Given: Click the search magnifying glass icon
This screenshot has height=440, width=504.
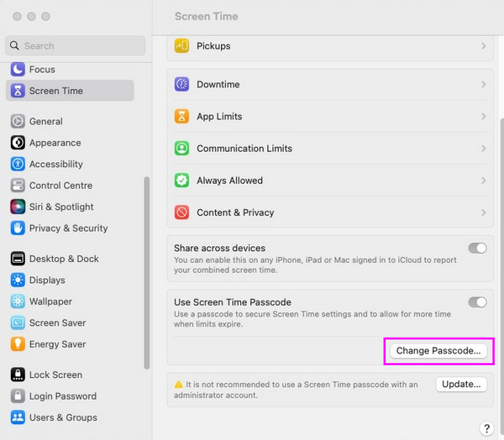Looking at the screenshot, I should [x=14, y=45].
